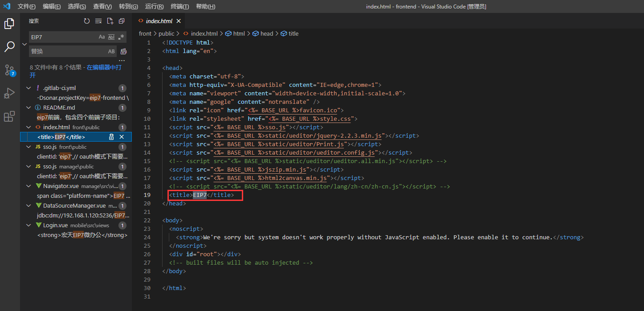Open Source Control with 7 changes
The width and height of the screenshot is (644, 311).
pyautogui.click(x=9, y=70)
